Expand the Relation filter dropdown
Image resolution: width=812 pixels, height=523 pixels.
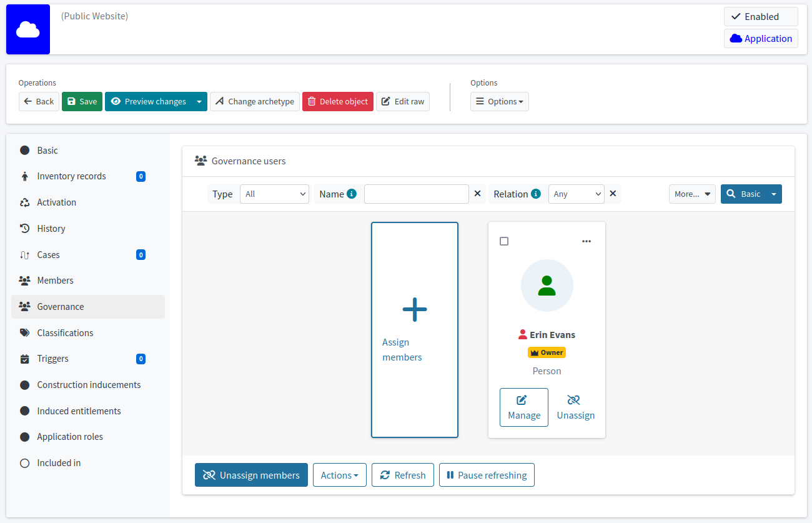(576, 194)
